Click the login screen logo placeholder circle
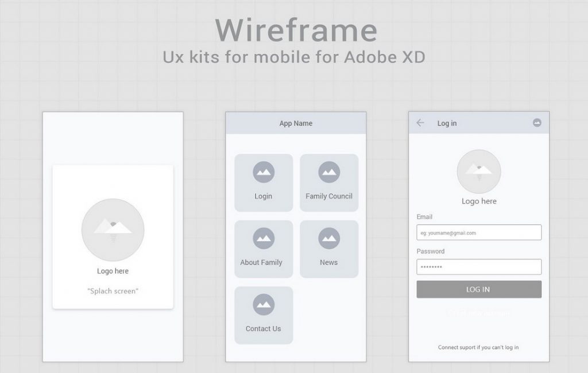This screenshot has width=588, height=373. [x=479, y=172]
